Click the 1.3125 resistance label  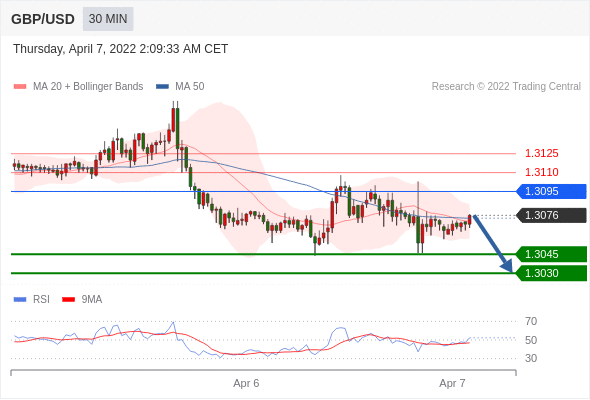click(541, 154)
